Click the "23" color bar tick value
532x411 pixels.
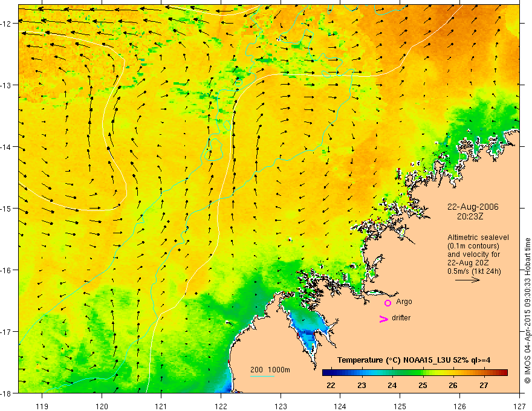coord(362,386)
